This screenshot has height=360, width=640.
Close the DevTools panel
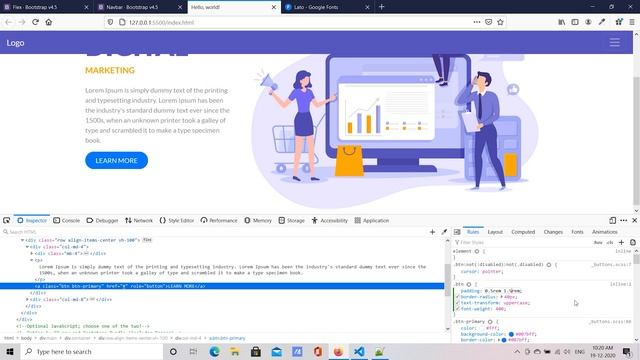(x=634, y=220)
